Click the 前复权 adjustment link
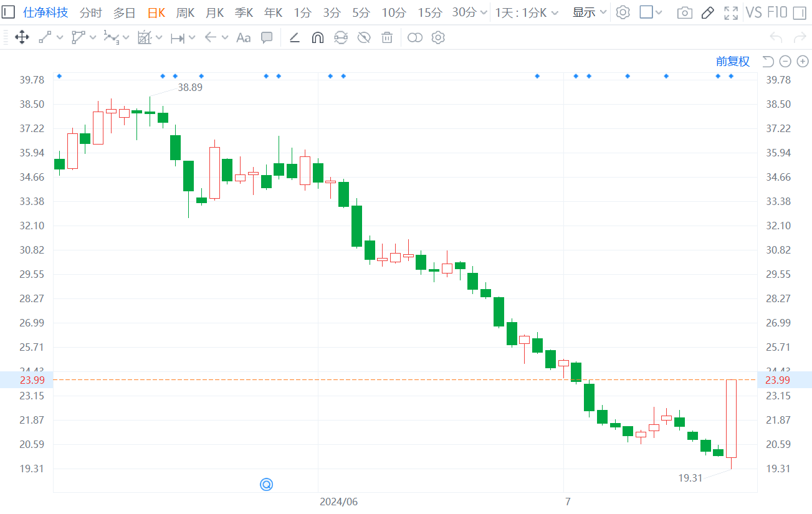 click(732, 61)
